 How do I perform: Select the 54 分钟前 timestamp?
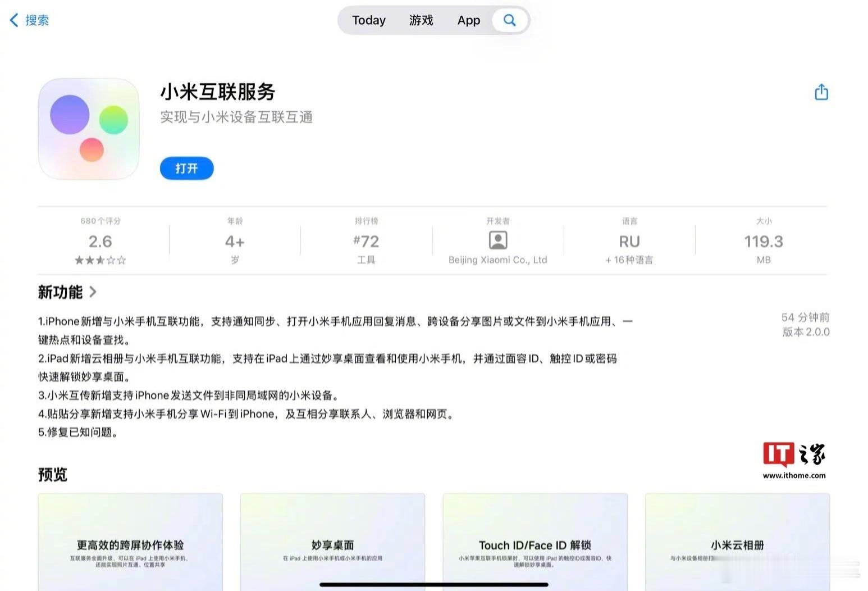click(x=805, y=317)
